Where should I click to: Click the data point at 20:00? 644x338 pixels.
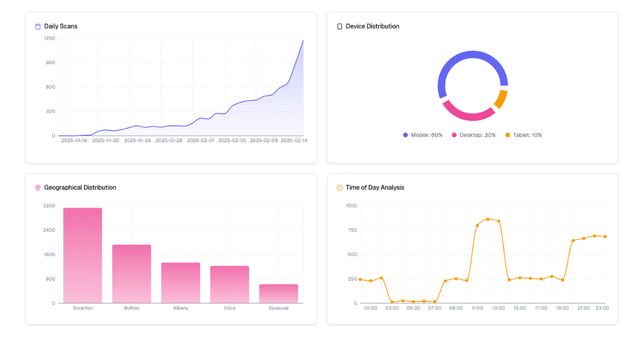[573, 240]
